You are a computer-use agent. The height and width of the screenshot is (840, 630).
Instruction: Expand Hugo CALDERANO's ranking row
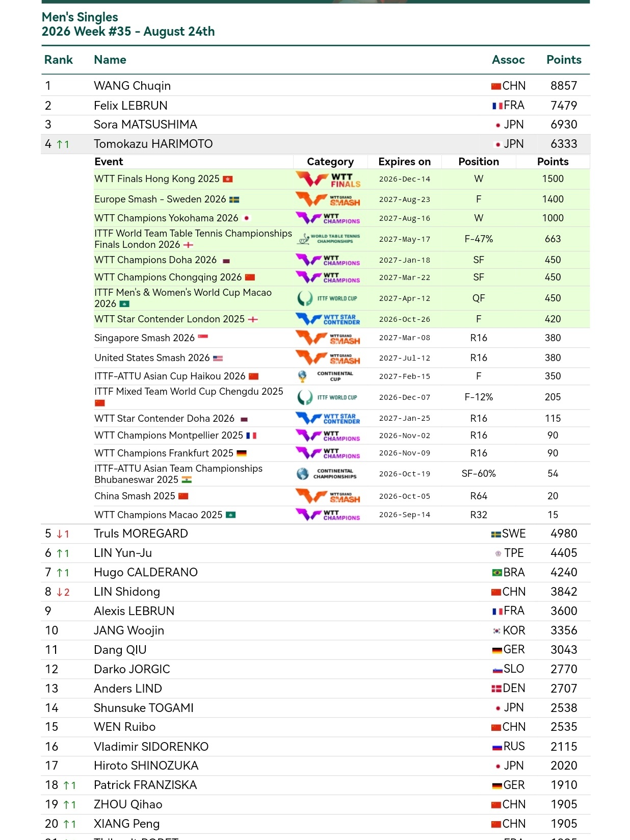click(x=316, y=573)
